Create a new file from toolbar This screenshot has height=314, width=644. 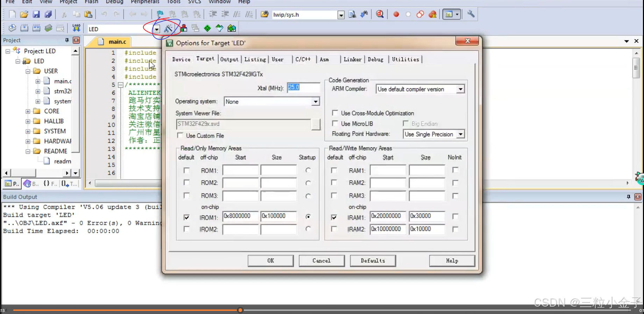[x=12, y=14]
